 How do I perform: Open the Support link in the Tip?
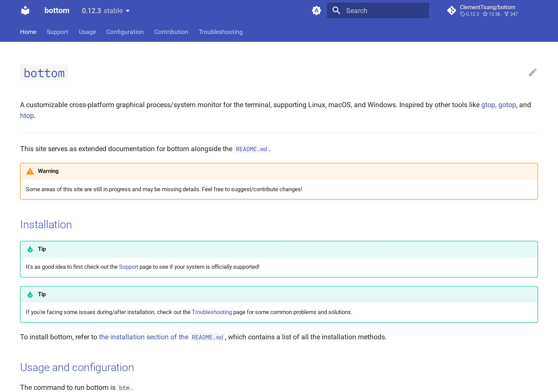click(128, 267)
